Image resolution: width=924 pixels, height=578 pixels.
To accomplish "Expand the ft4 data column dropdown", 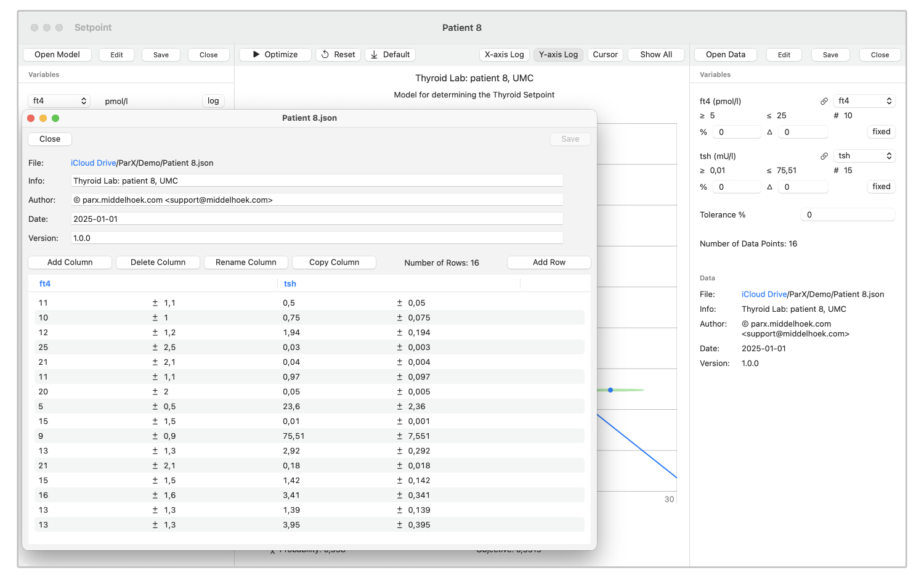I will pos(864,101).
